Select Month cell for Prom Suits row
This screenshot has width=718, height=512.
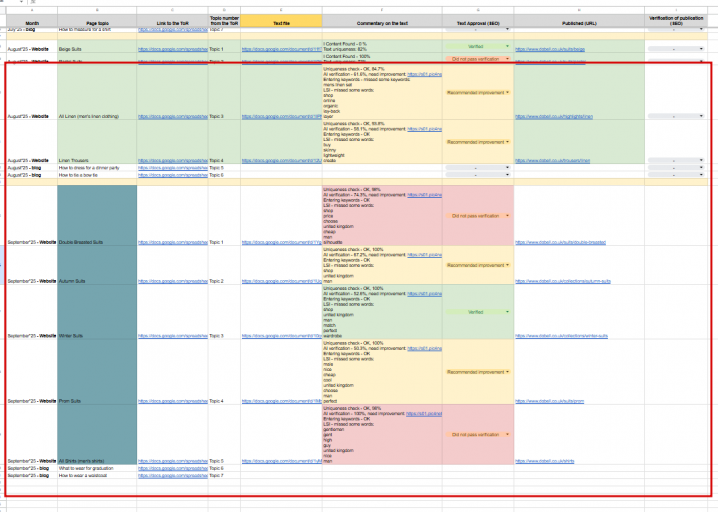coord(32,372)
